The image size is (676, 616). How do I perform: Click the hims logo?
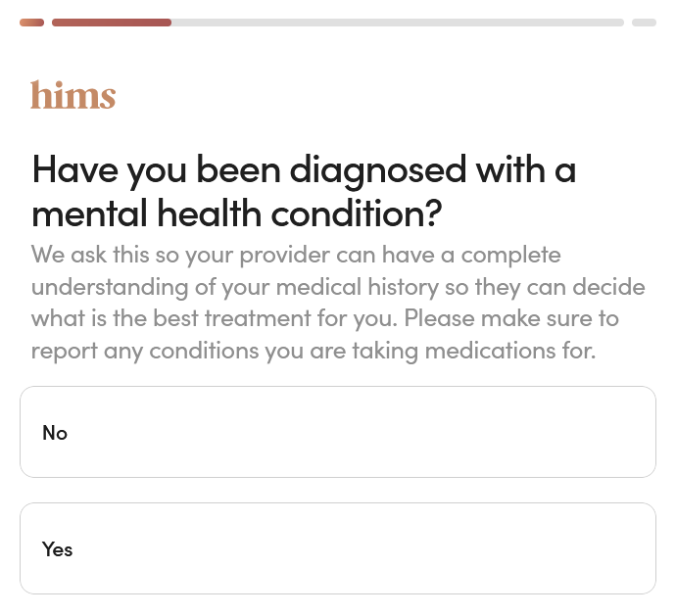pos(72,95)
